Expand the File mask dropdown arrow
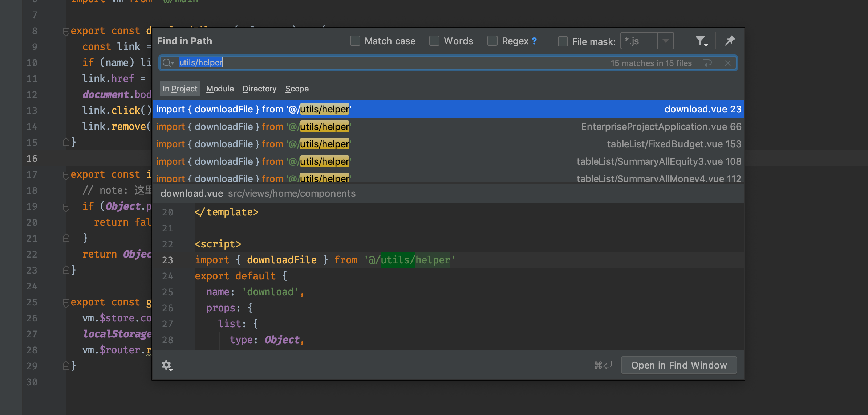 tap(665, 41)
